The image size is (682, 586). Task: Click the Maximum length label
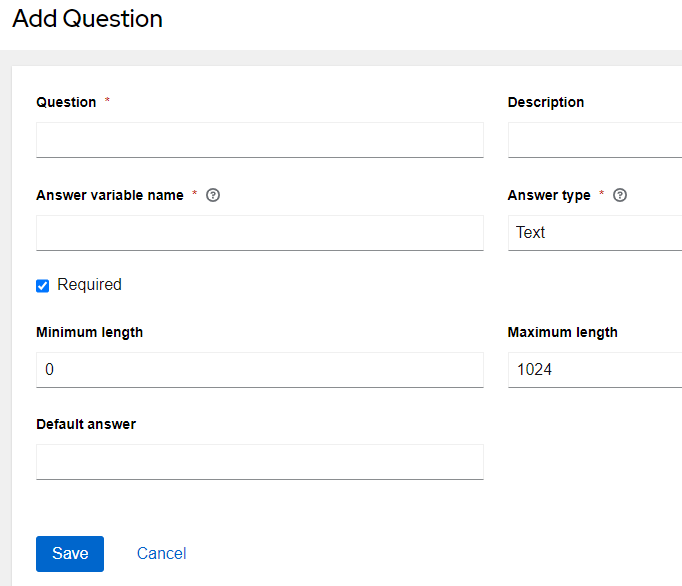tap(562, 332)
